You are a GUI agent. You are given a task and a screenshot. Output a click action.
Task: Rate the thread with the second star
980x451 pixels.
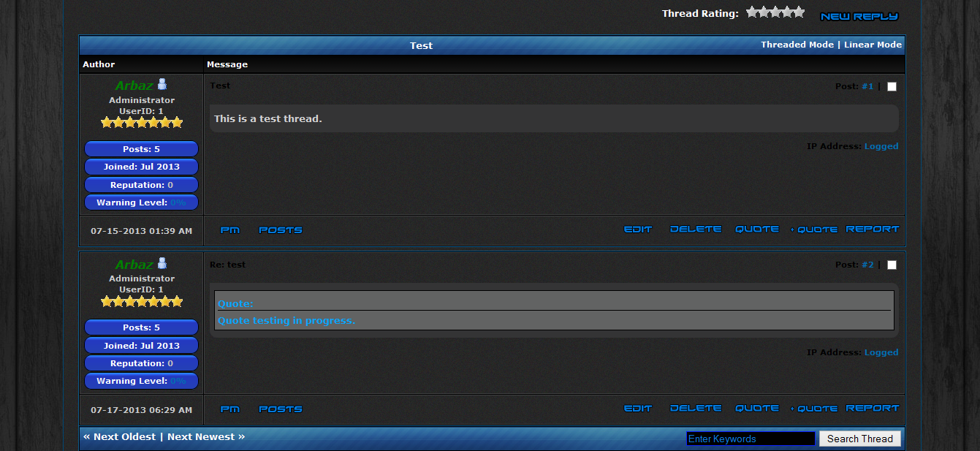click(x=764, y=12)
